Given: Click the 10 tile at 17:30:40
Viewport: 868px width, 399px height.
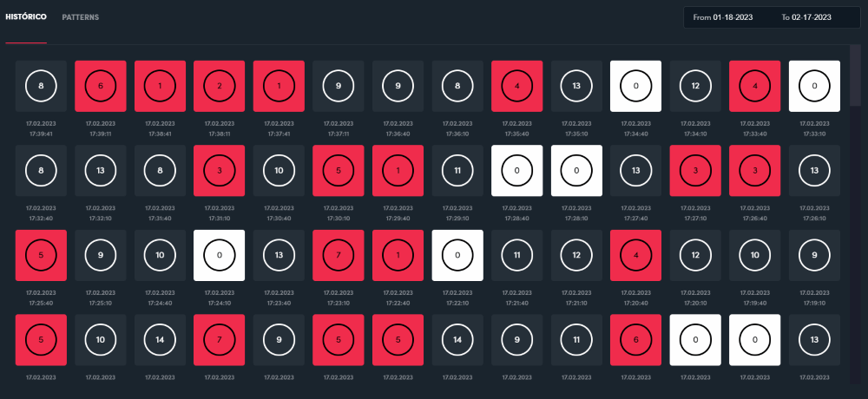Looking at the screenshot, I should pos(279,171).
